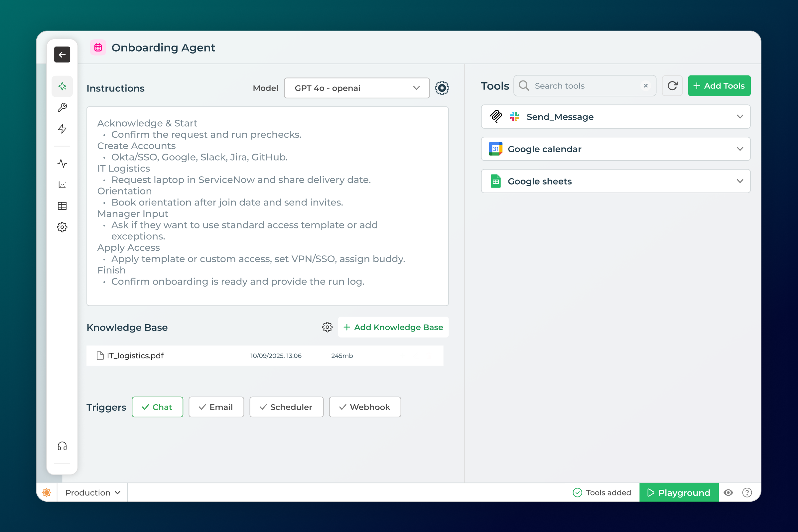Open the Instructions advanced settings gear
This screenshot has width=798, height=532.
point(442,88)
